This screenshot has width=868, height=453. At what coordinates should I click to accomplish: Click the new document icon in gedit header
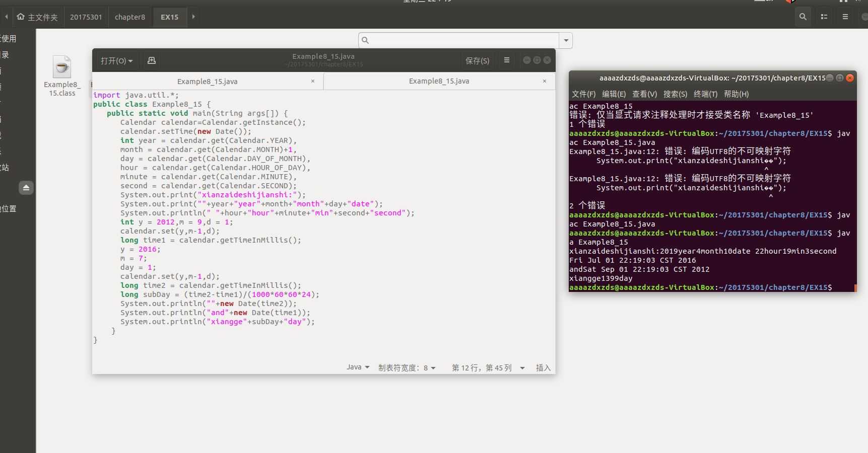pyautogui.click(x=152, y=60)
